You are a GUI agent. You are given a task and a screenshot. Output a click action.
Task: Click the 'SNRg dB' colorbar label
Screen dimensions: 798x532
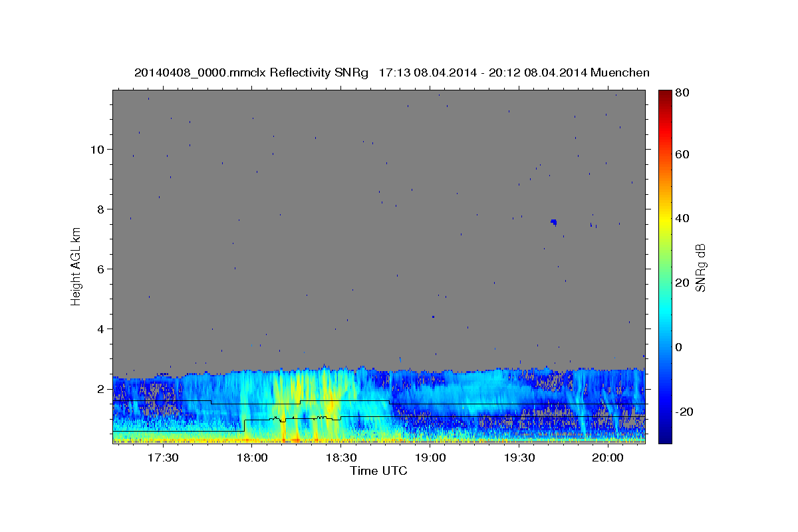click(700, 267)
